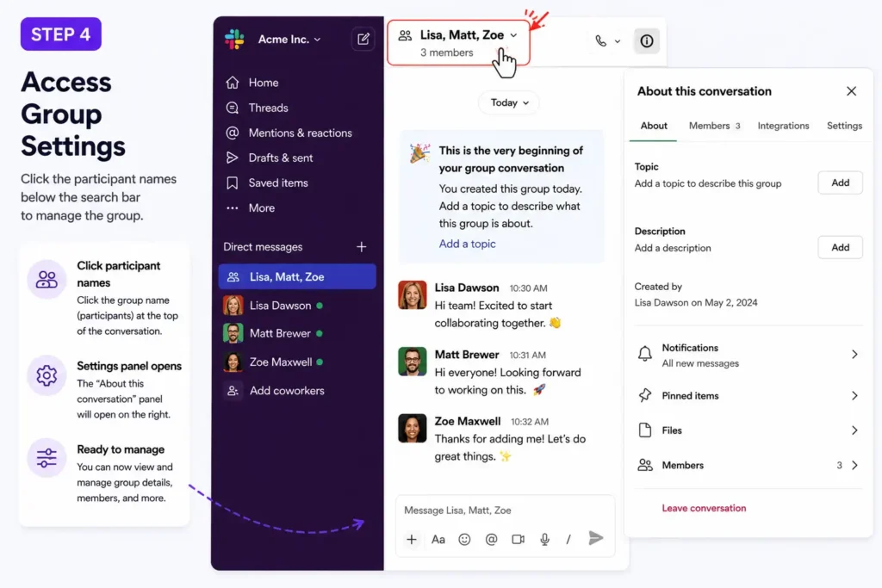Click Add button for Topic
882x588 pixels.
coord(840,183)
